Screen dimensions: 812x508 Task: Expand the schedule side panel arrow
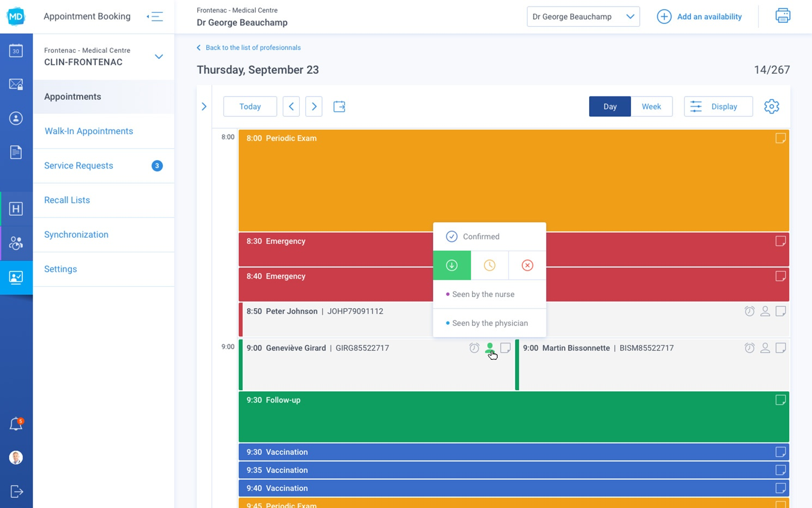204,106
